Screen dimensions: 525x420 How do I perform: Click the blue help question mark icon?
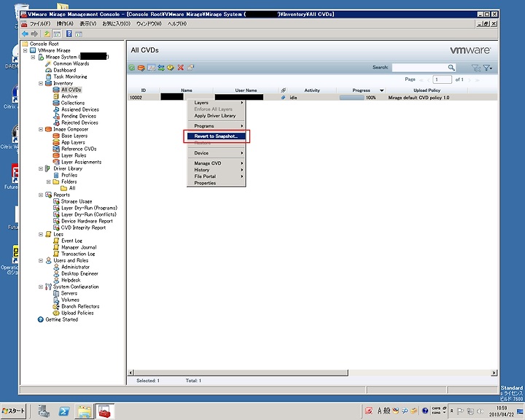tap(69, 34)
